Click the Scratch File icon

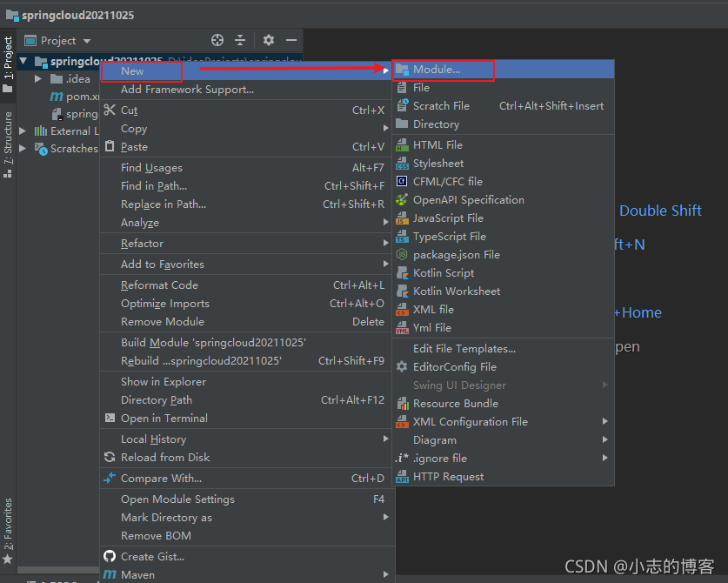click(402, 105)
